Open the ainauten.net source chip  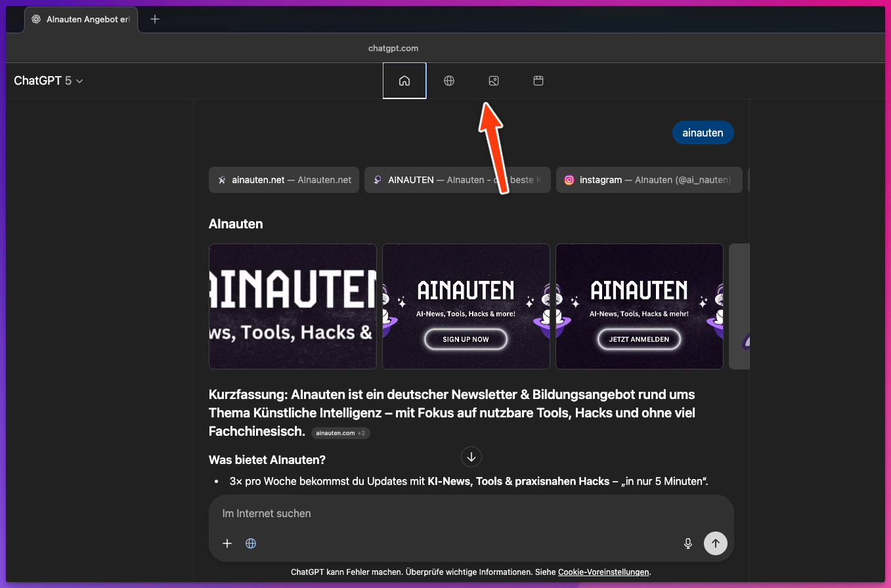tap(284, 180)
